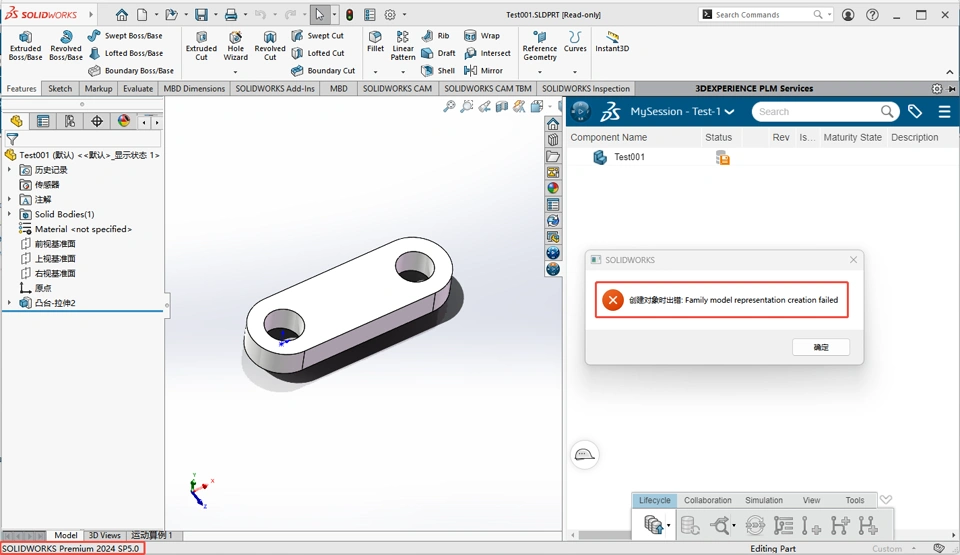Viewport: 960px width, 555px height.
Task: Select the Intersect tool
Action: click(x=487, y=53)
